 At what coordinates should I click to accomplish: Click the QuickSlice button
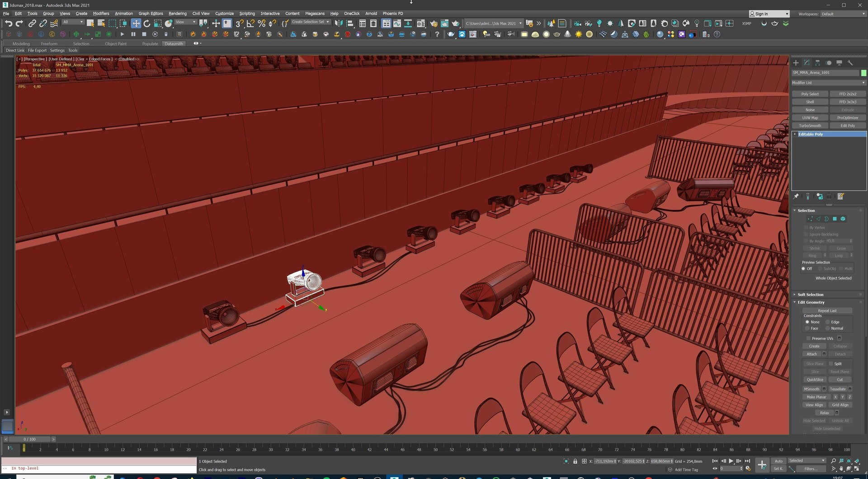(815, 380)
